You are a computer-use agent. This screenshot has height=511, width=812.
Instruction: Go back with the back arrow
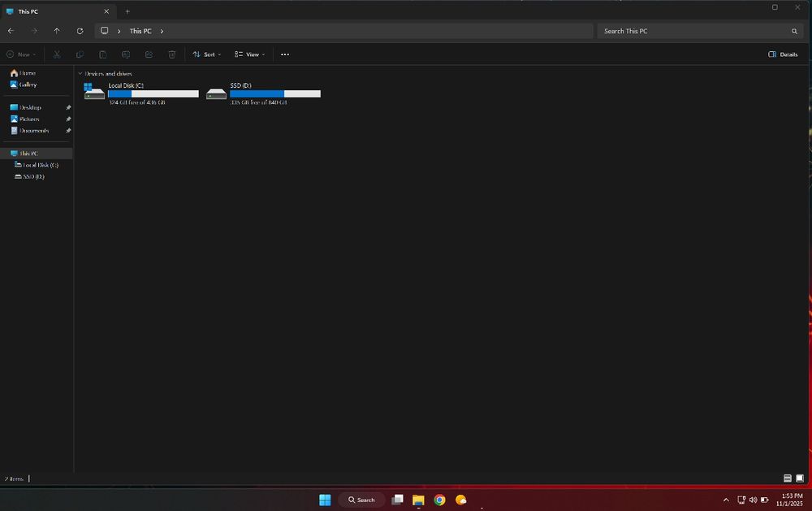(11, 31)
